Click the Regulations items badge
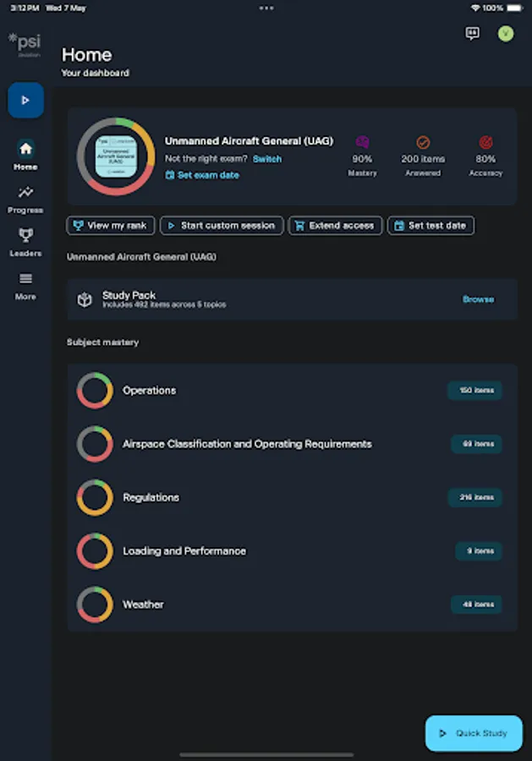532x761 pixels. pyautogui.click(x=474, y=497)
